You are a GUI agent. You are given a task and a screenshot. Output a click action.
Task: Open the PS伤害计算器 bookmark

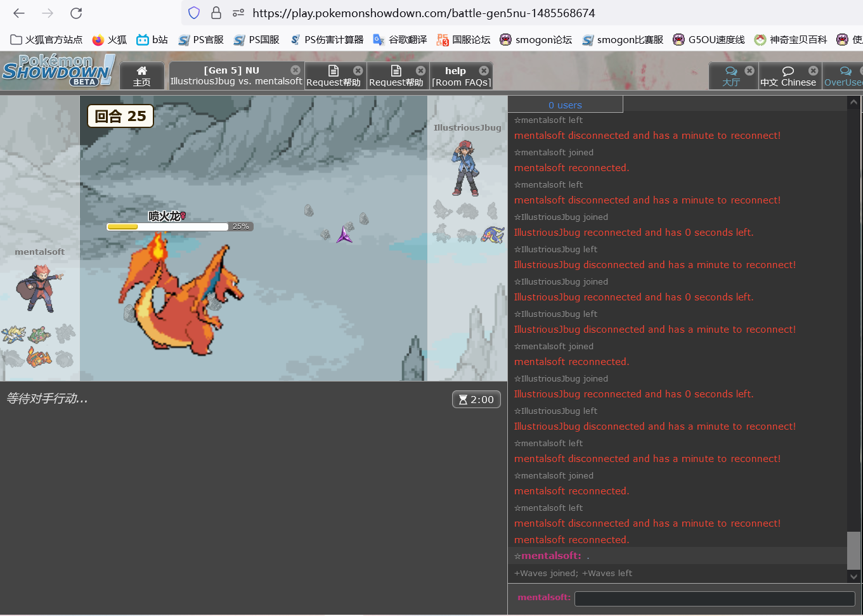point(327,39)
